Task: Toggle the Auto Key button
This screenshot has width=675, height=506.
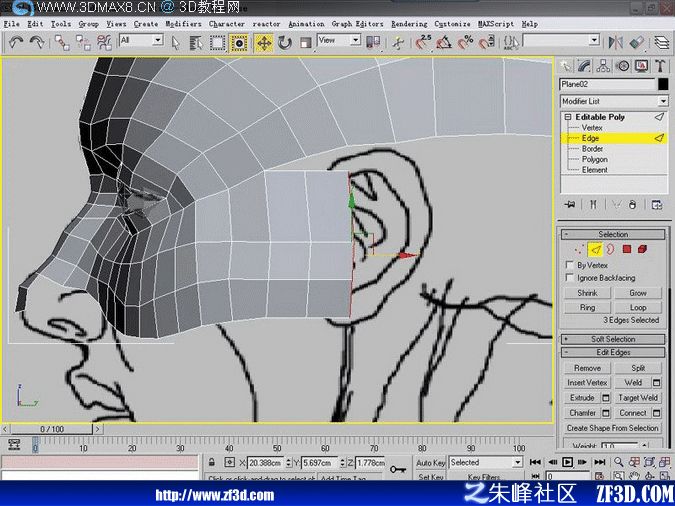Action: pos(430,463)
